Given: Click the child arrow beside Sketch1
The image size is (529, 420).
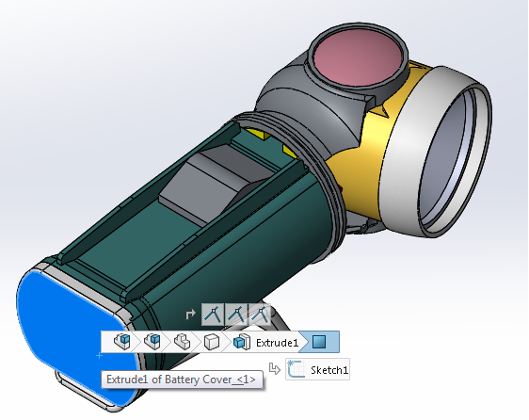Looking at the screenshot, I should [x=275, y=368].
